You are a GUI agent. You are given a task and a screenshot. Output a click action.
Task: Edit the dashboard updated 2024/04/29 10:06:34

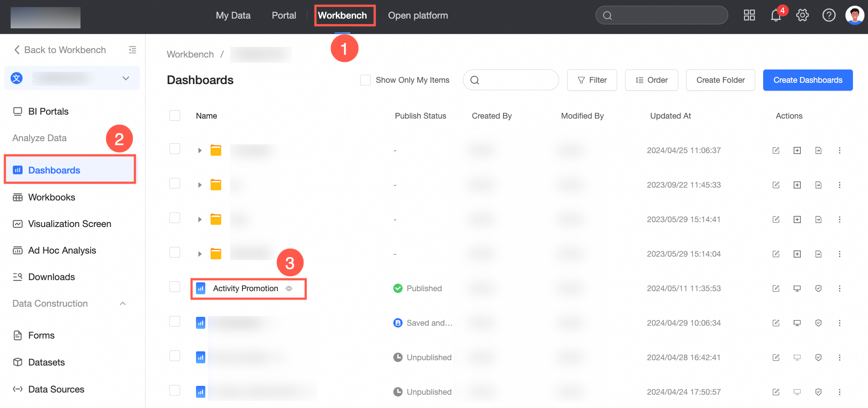[x=776, y=323]
